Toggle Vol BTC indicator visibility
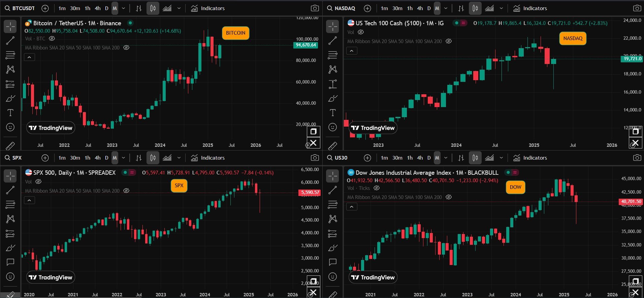The width and height of the screenshot is (644, 298). [52, 39]
